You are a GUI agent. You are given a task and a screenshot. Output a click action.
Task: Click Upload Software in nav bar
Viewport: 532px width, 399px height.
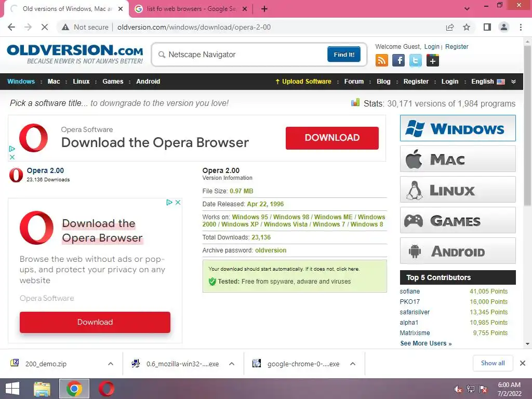click(x=303, y=82)
